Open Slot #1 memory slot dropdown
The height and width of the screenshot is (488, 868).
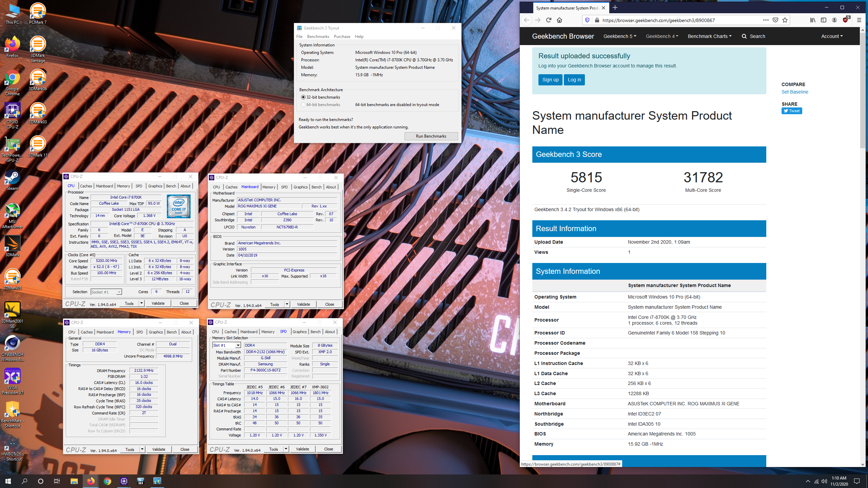click(x=226, y=345)
